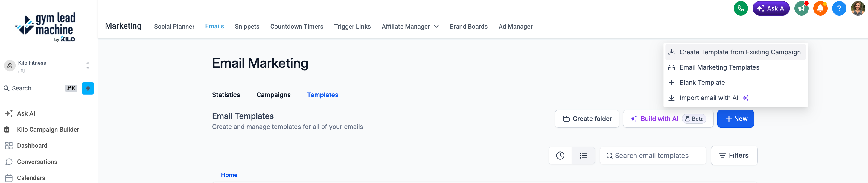
Task: Switch to the Campaigns tab
Action: (x=273, y=95)
